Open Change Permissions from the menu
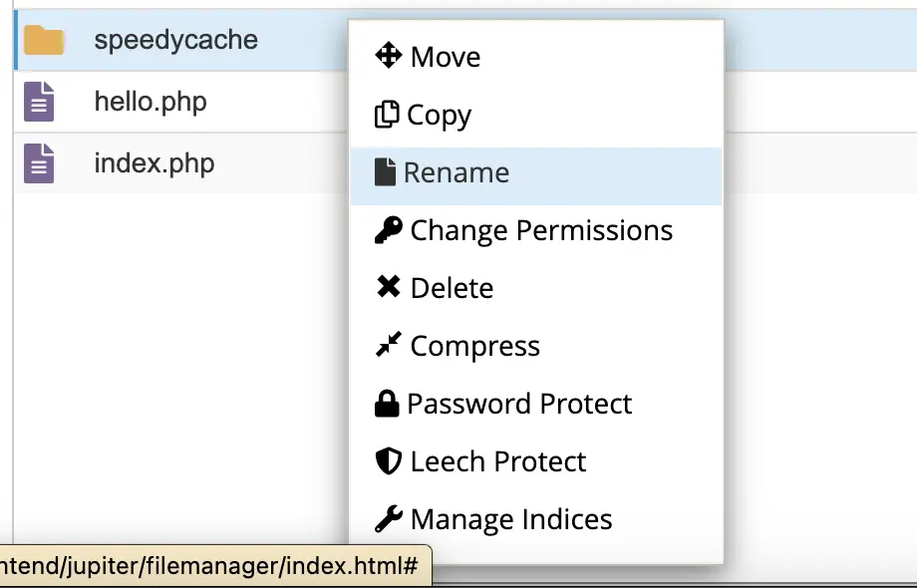917x588 pixels. [x=541, y=230]
